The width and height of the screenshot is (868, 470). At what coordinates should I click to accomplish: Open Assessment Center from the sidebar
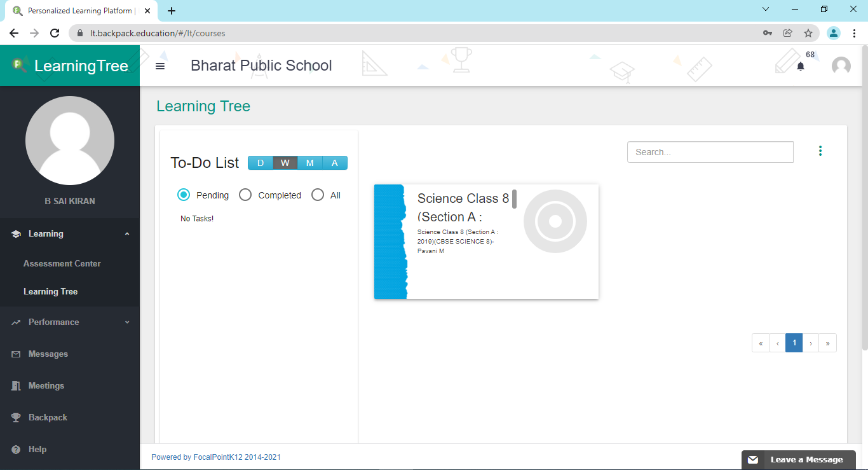[x=62, y=263]
